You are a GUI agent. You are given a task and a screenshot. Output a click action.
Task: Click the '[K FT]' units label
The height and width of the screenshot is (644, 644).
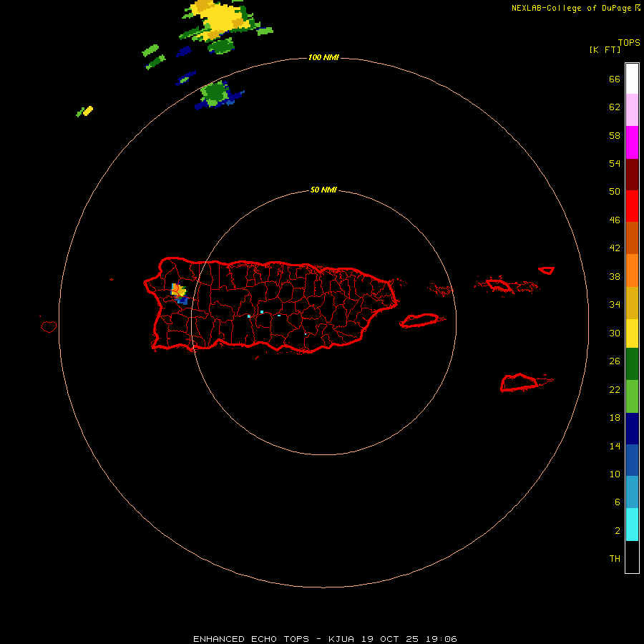[x=605, y=49]
